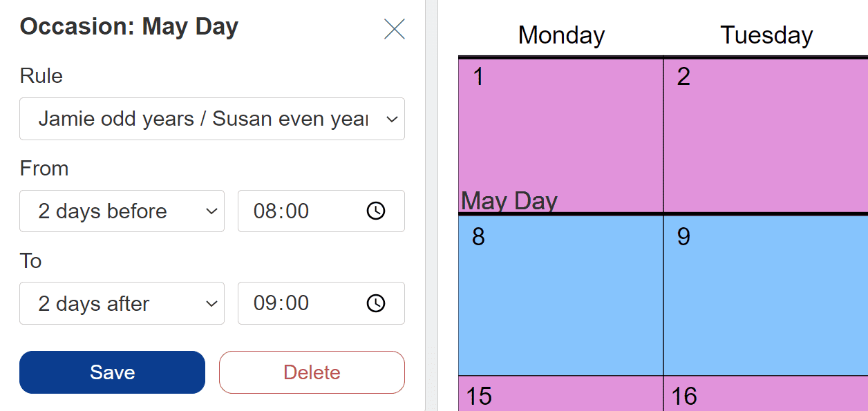Open the From time picker clock icon
Image resolution: width=868 pixels, height=411 pixels.
point(375,211)
